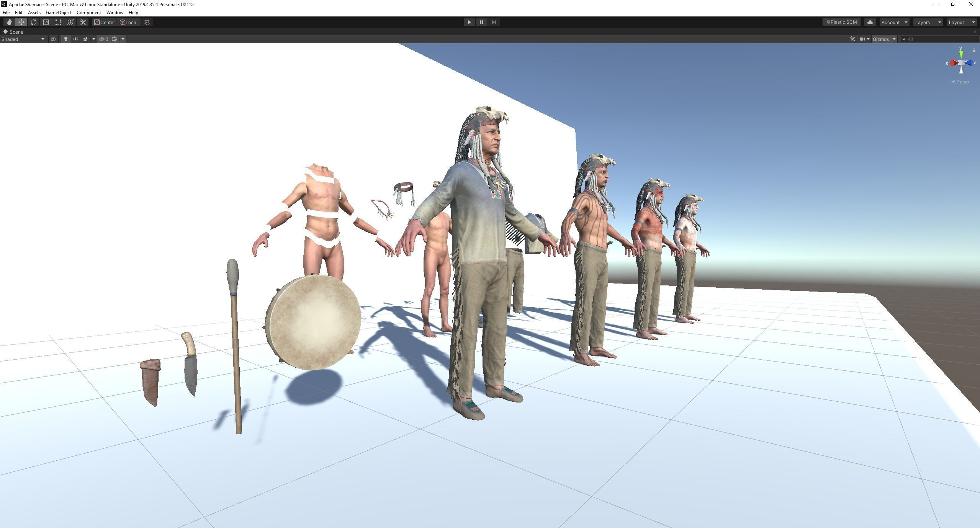
Task: Open the Window menu
Action: pos(115,13)
